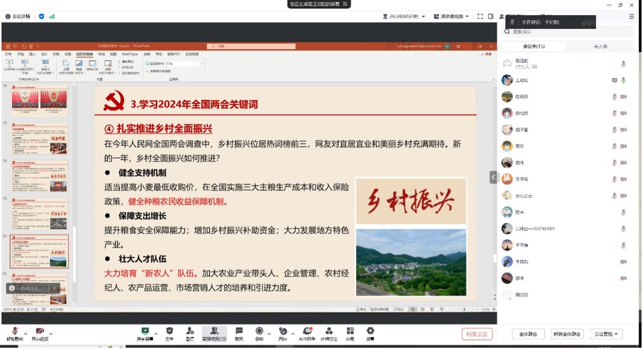Viewport: 644px width, 349px height.
Task: Expand the 演讲者视图 view dropdown
Action: pos(451,17)
